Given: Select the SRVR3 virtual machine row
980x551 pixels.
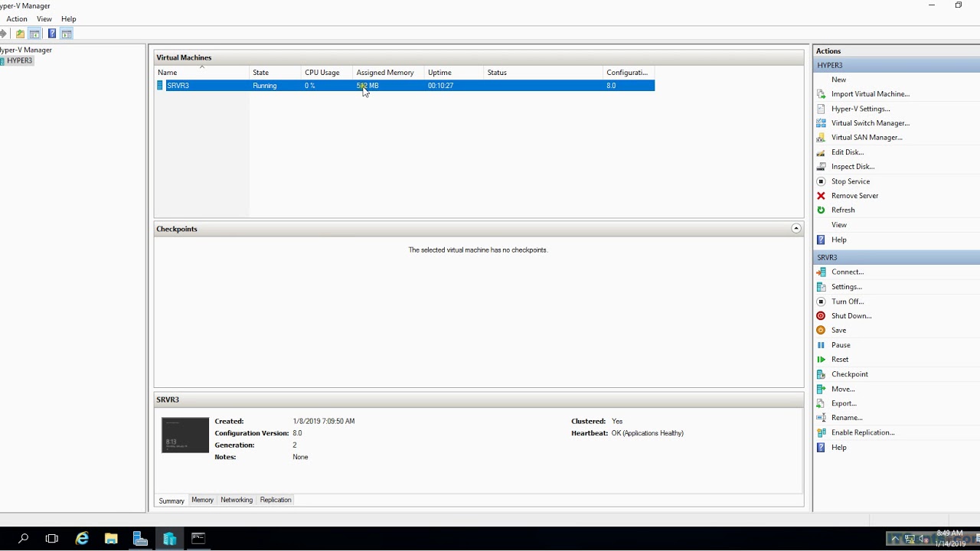Looking at the screenshot, I should 405,86.
